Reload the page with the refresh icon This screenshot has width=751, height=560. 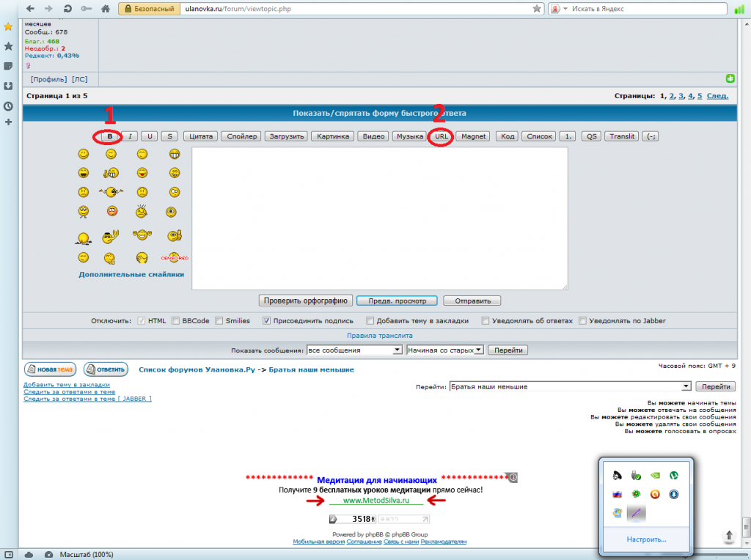click(x=67, y=9)
